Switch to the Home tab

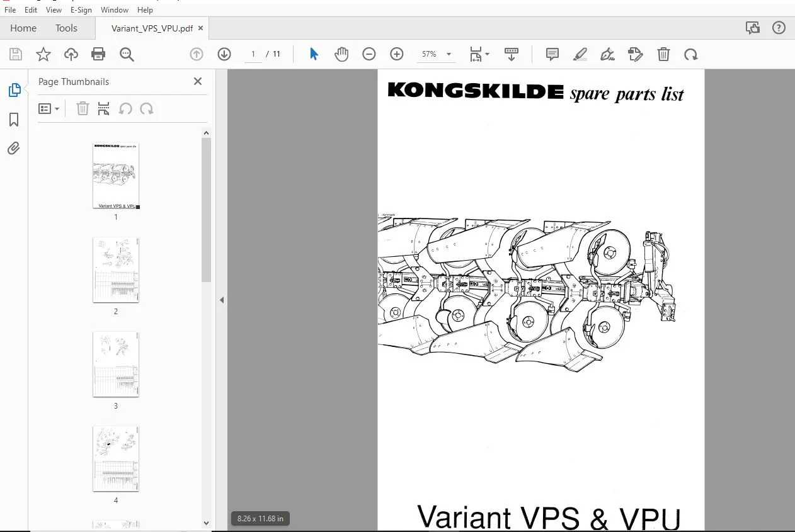[23, 28]
